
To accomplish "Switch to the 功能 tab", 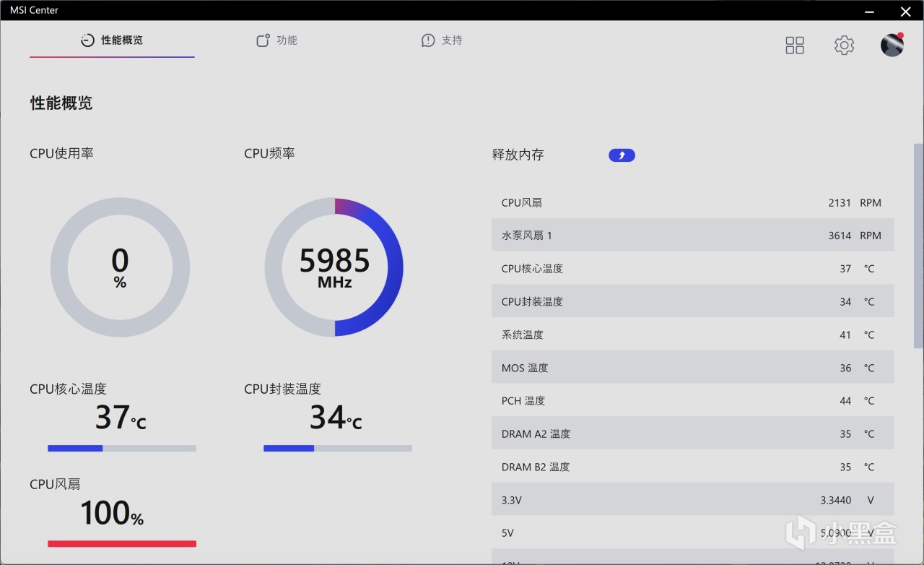I will pyautogui.click(x=277, y=40).
